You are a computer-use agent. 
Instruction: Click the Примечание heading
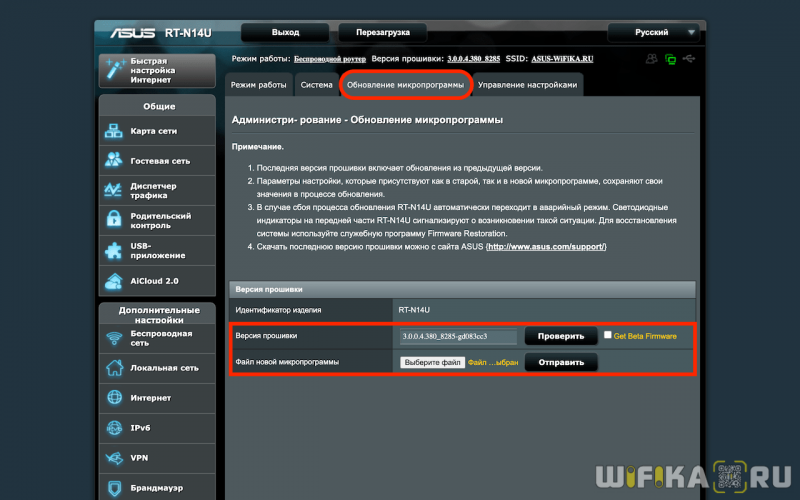[258, 146]
